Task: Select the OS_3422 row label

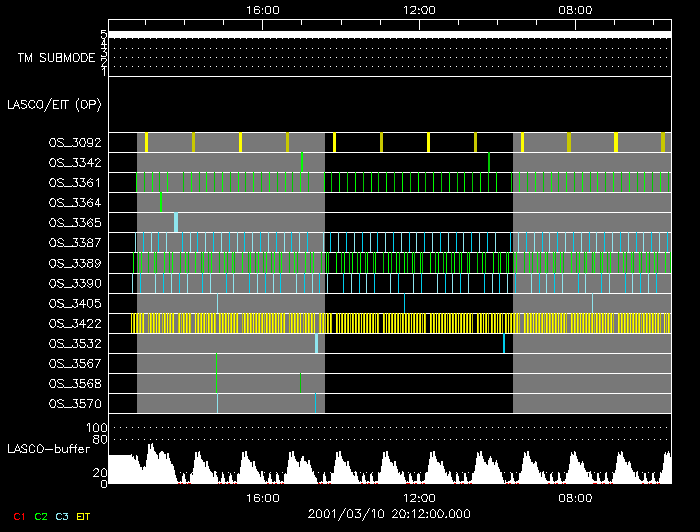Action: (74, 323)
